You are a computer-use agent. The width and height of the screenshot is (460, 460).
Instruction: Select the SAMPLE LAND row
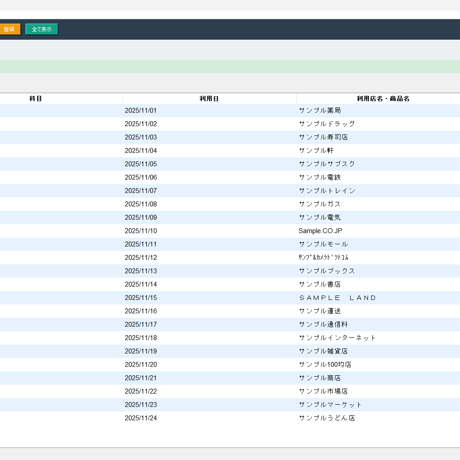pyautogui.click(x=230, y=298)
